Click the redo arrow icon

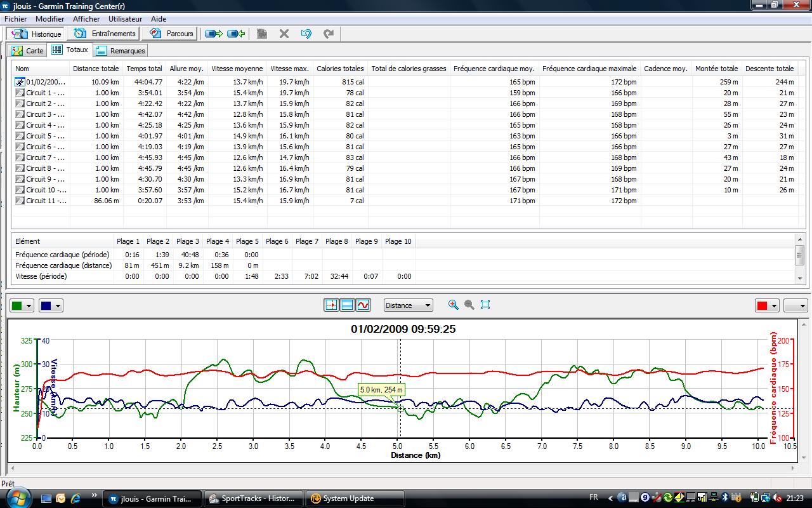[x=328, y=34]
